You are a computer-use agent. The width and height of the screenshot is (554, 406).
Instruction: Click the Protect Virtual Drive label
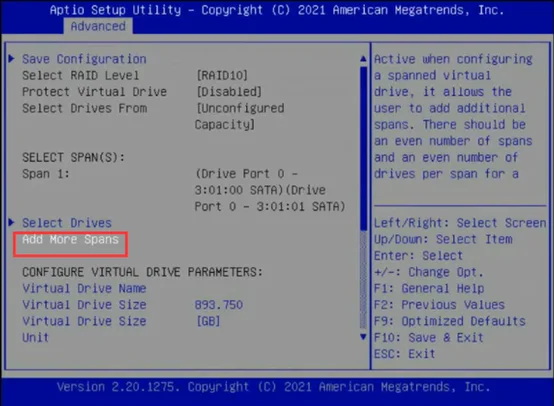[94, 92]
